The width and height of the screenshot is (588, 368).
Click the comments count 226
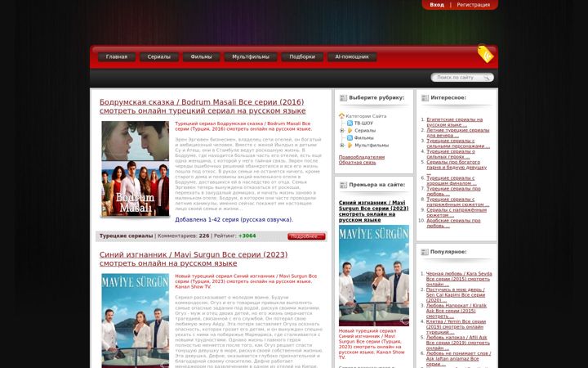point(204,236)
